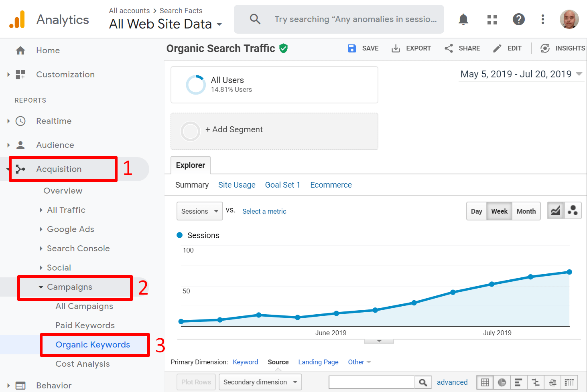587x392 pixels.
Task: Select the Explorer tab
Action: click(x=191, y=165)
